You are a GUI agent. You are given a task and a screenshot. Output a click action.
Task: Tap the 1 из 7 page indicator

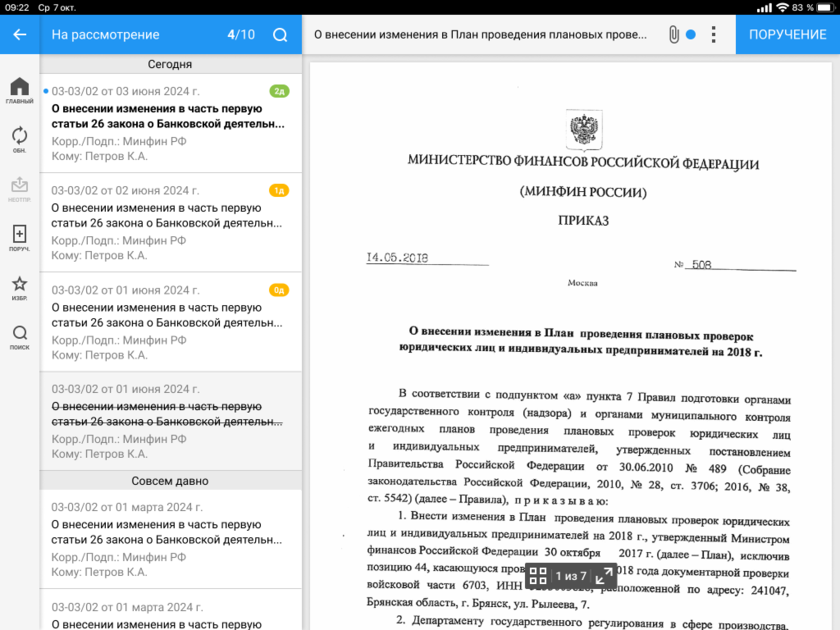[571, 576]
